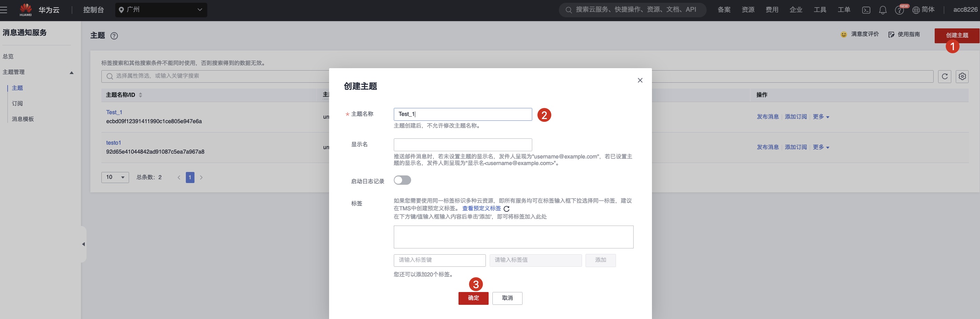
Task: Click the refresh icon next to 查看预定义标签
Action: (x=506, y=208)
